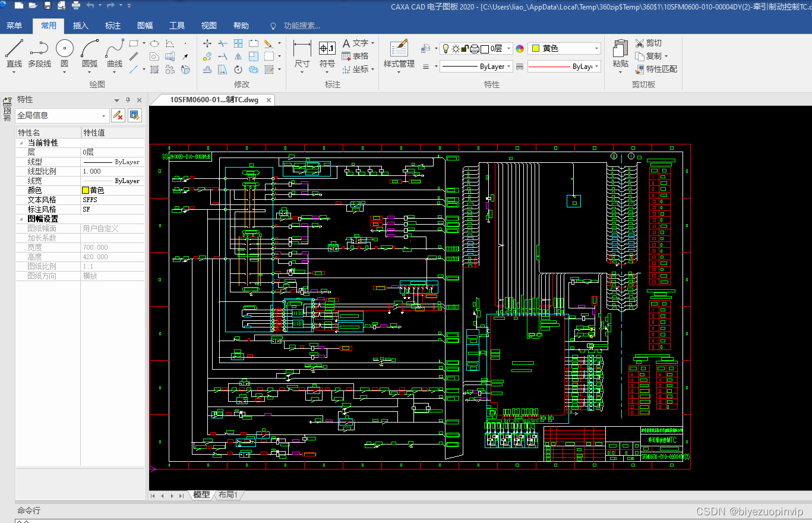The height and width of the screenshot is (523, 812).
Task: Click yellow swatch in 颜色 property row
Action: click(86, 190)
